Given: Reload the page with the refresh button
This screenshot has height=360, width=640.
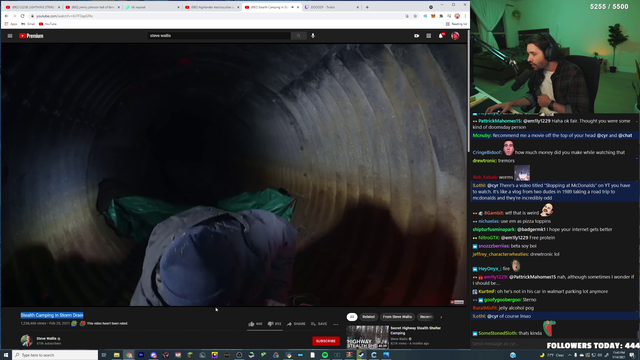Looking at the screenshot, I should [22, 16].
